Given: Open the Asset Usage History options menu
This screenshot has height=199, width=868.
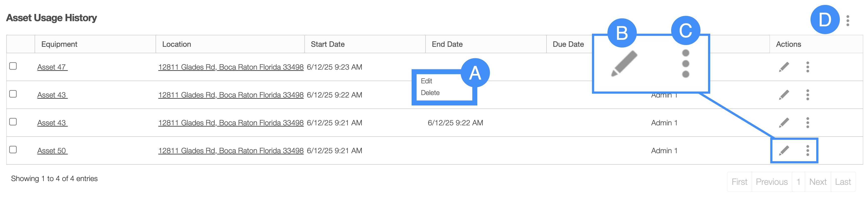Looking at the screenshot, I should coord(848,21).
